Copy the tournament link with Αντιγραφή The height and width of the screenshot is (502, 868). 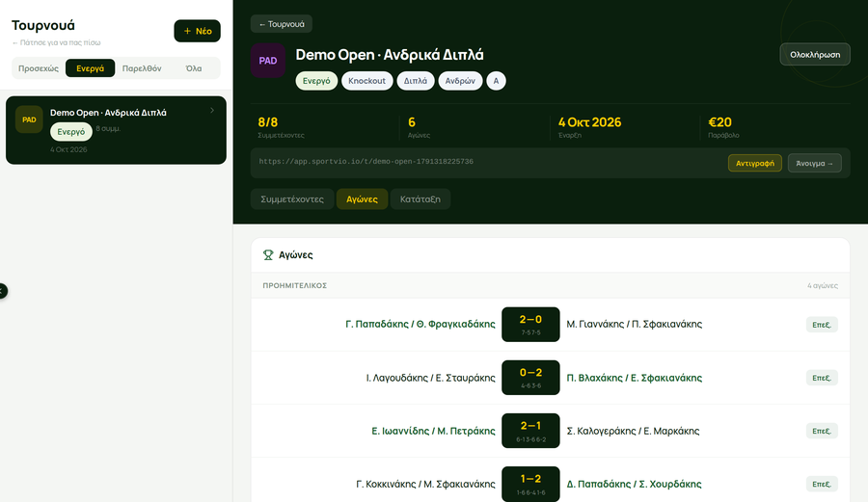pos(755,163)
